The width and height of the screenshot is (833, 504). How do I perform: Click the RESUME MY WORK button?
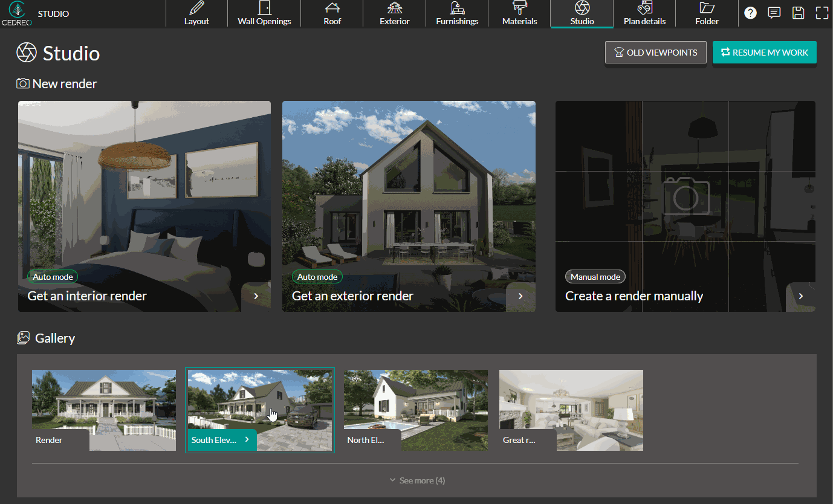point(765,53)
